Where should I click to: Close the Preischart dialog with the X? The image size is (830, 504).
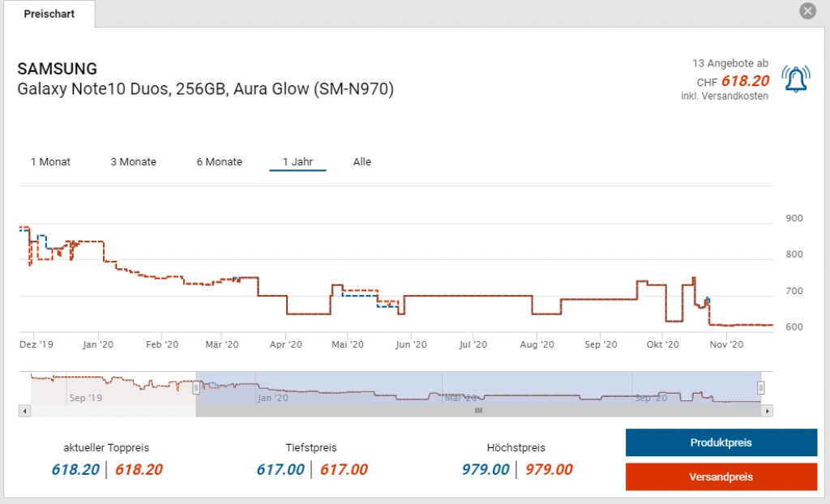806,11
